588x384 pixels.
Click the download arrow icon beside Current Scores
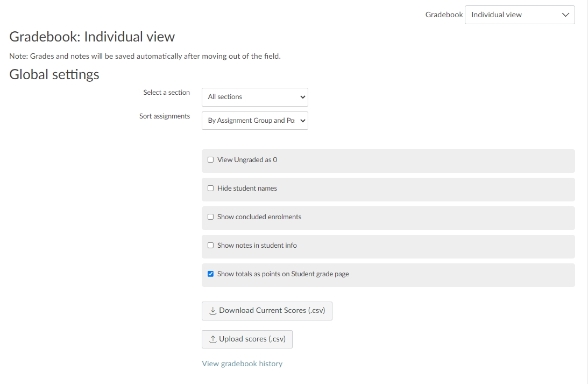(x=212, y=311)
